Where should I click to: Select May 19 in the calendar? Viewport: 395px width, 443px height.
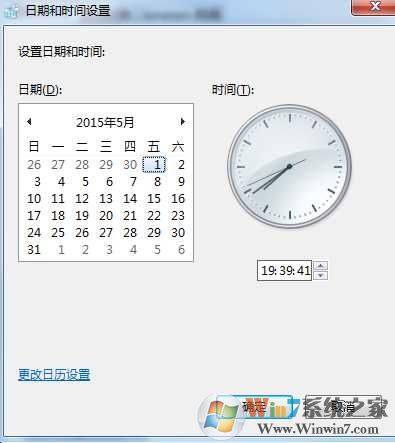click(x=82, y=216)
